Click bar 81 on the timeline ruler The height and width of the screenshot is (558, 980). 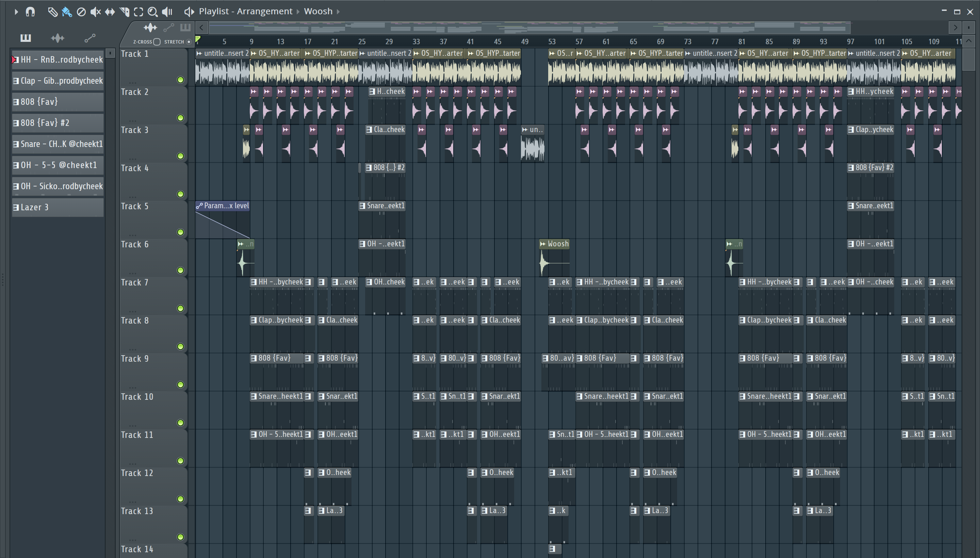[x=742, y=42]
